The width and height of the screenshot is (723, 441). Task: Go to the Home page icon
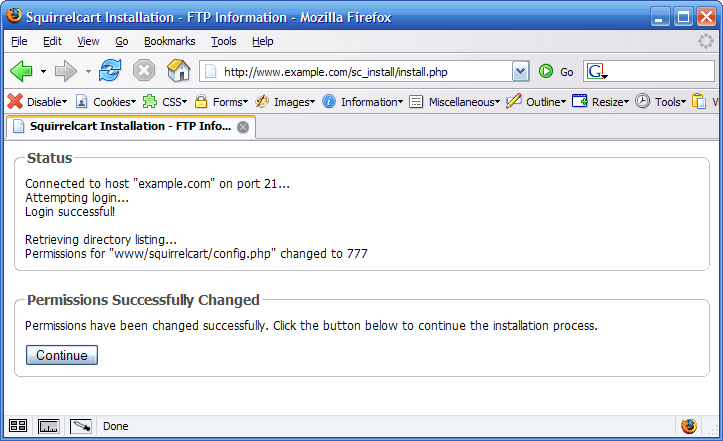(178, 71)
